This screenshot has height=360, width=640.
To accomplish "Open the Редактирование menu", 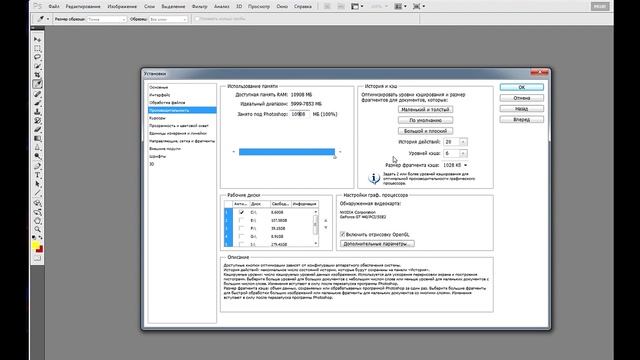I will pyautogui.click(x=83, y=7).
